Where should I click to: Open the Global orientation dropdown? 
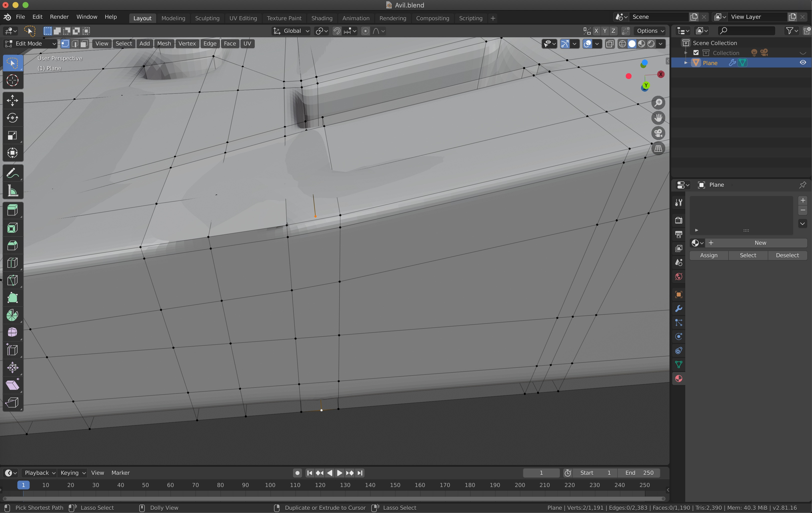click(x=291, y=31)
